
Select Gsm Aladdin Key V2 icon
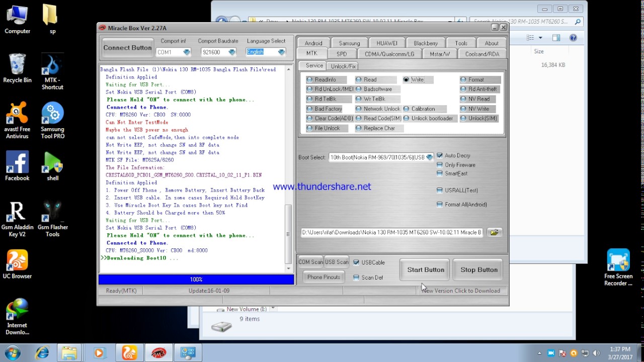[x=17, y=219]
